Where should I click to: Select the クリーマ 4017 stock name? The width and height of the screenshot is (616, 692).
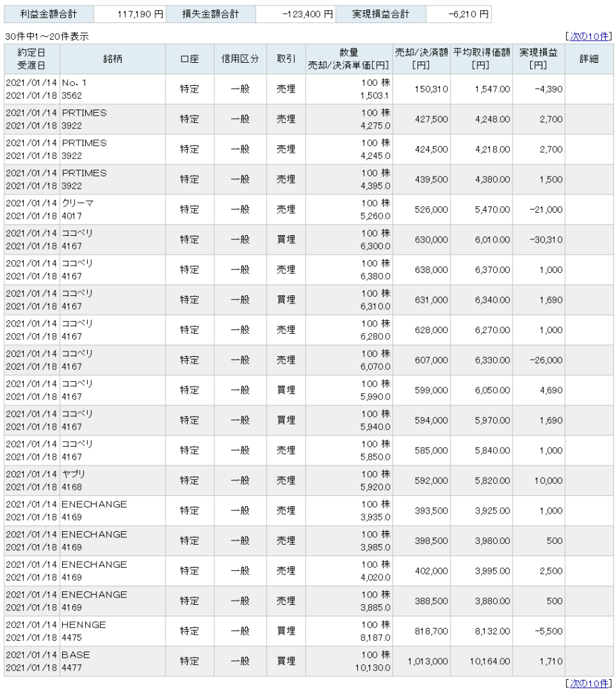[x=78, y=209]
